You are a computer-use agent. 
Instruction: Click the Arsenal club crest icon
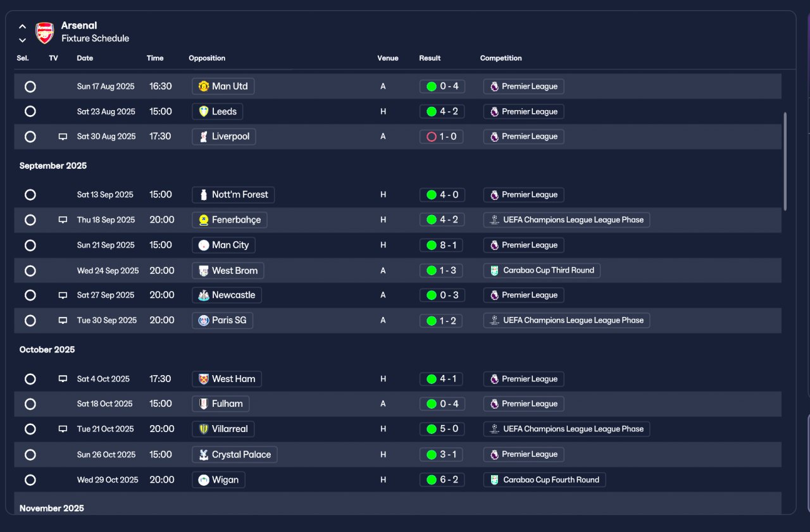coord(44,32)
